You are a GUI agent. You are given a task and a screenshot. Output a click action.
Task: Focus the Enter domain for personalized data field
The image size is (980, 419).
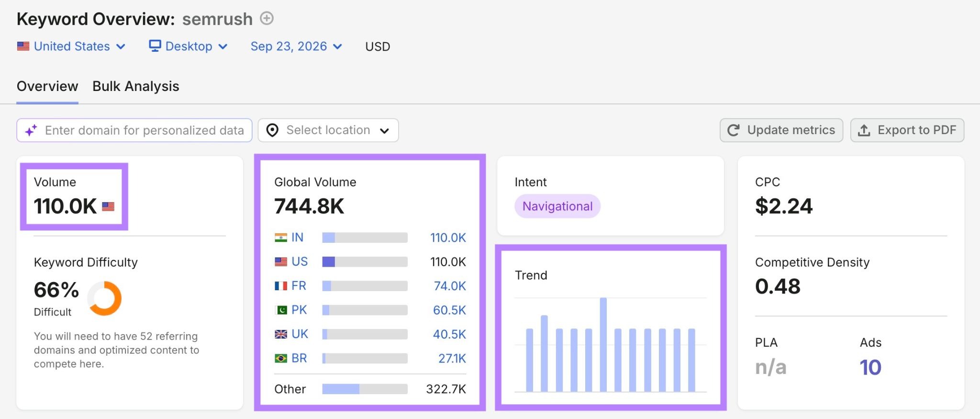click(x=134, y=130)
